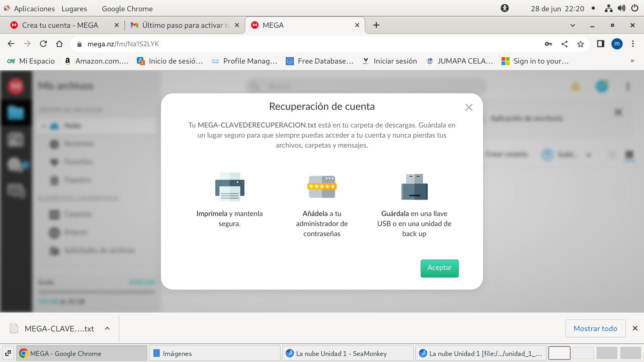
Task: Switch to the Crea tu cuenta - MEGA tab
Action: (60, 25)
